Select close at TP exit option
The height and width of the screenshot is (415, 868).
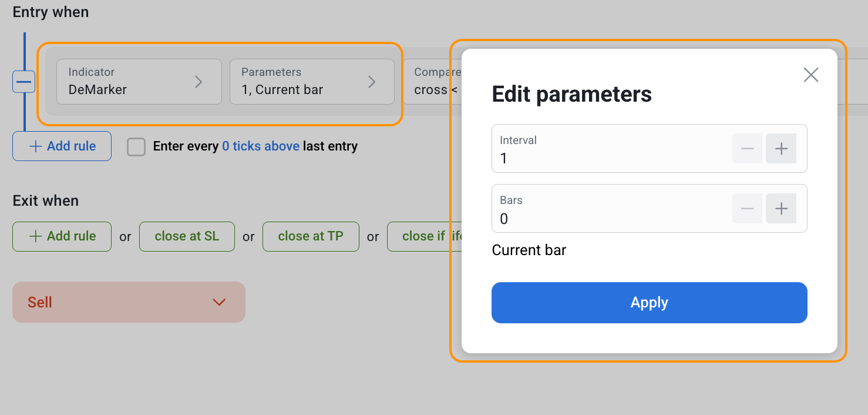[x=310, y=236]
